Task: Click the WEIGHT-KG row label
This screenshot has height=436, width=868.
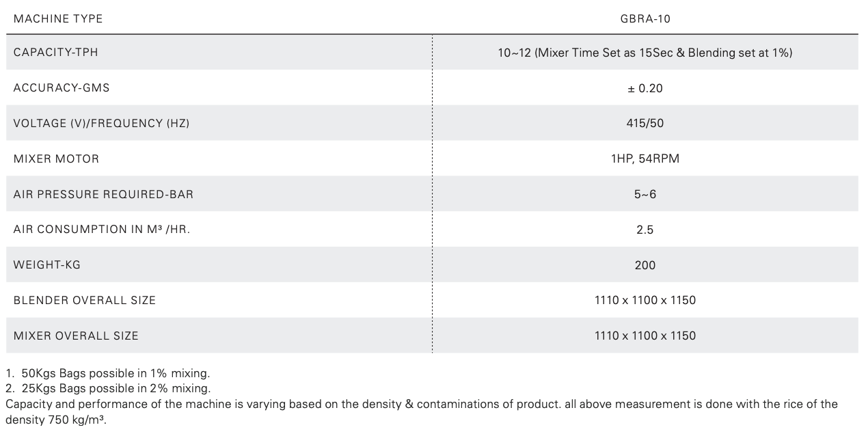Action: (47, 264)
